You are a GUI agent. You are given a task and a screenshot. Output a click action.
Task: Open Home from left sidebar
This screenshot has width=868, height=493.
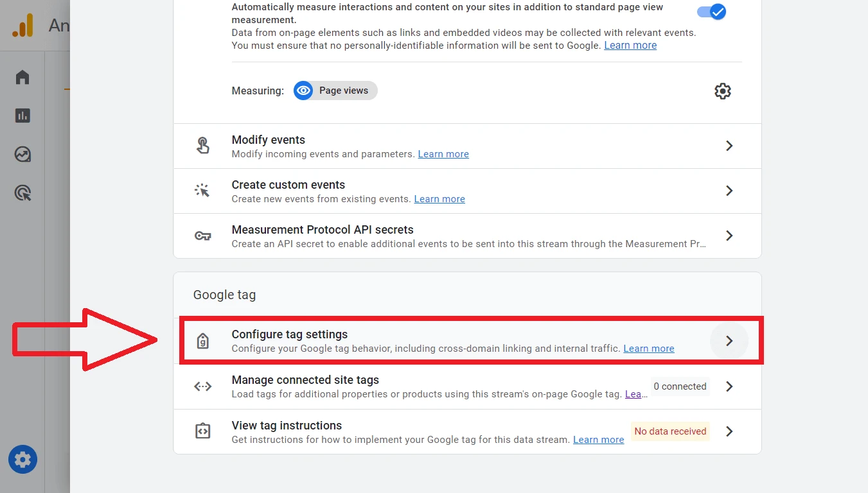click(x=22, y=78)
